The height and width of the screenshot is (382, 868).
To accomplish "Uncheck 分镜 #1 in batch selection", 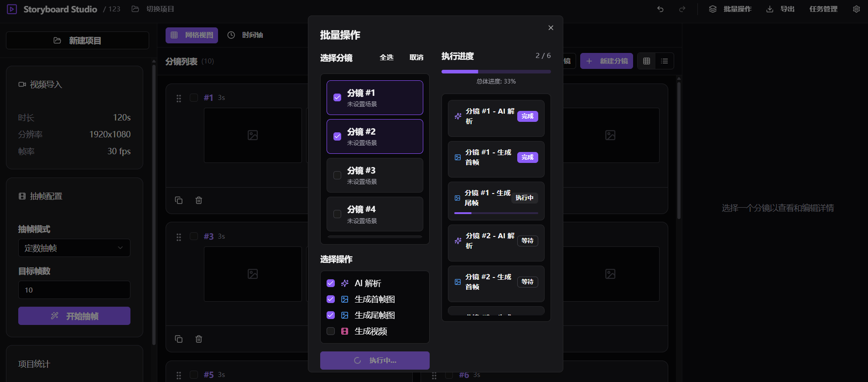I will tap(338, 98).
